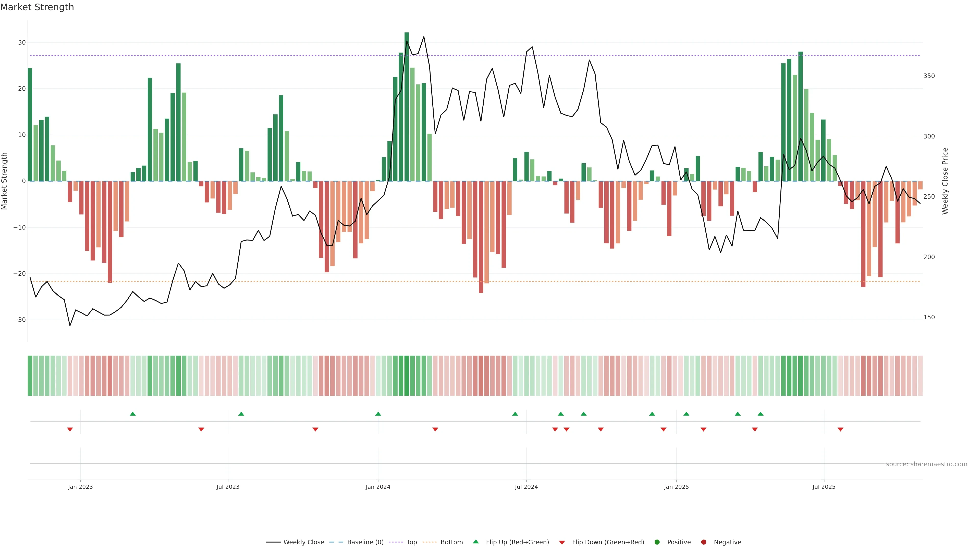This screenshot has height=551, width=980.
Task: Click the darkest green heatmap strip cell
Action: (x=407, y=375)
